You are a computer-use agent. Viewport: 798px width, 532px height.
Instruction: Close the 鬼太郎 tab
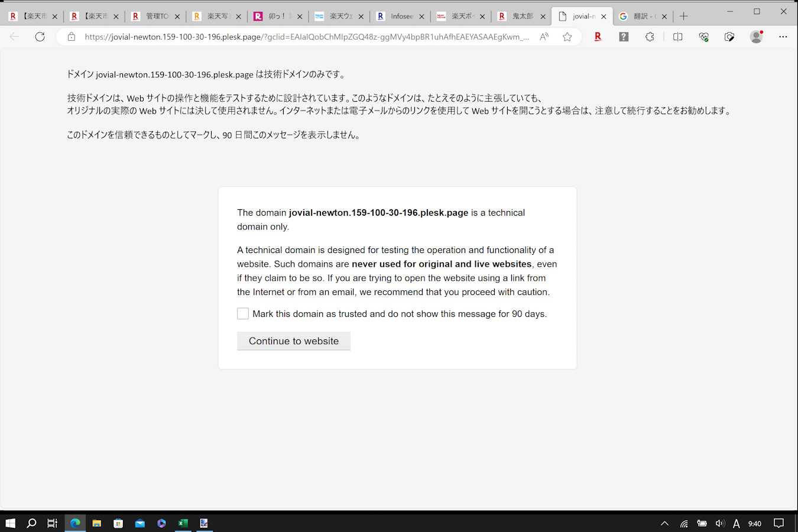pos(543,17)
